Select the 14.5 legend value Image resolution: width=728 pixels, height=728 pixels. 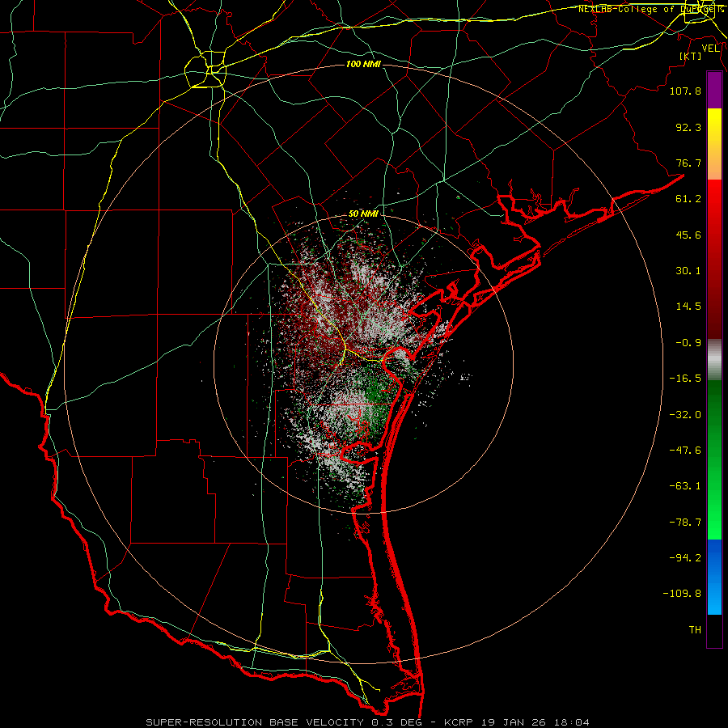coord(688,307)
